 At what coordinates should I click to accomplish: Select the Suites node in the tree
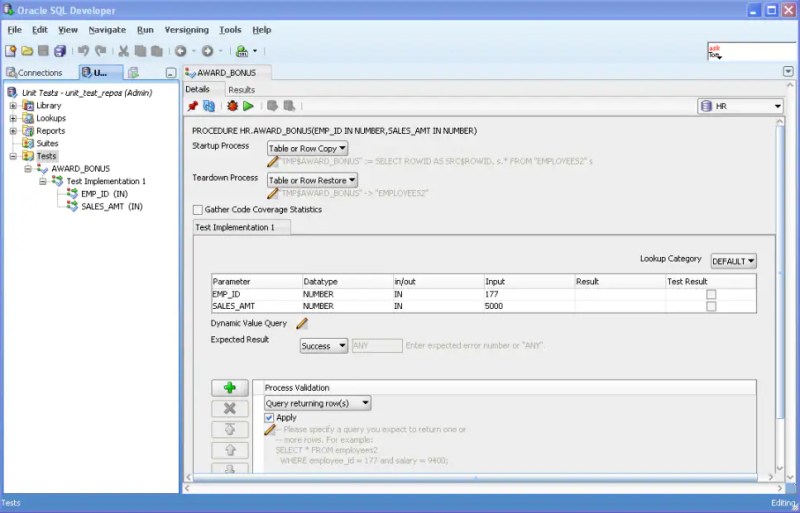(x=47, y=143)
